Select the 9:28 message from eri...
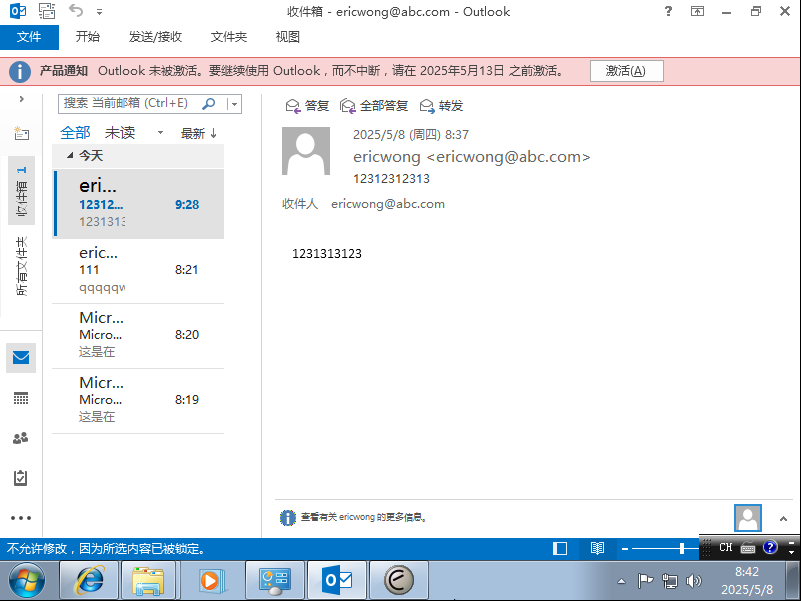 point(138,204)
